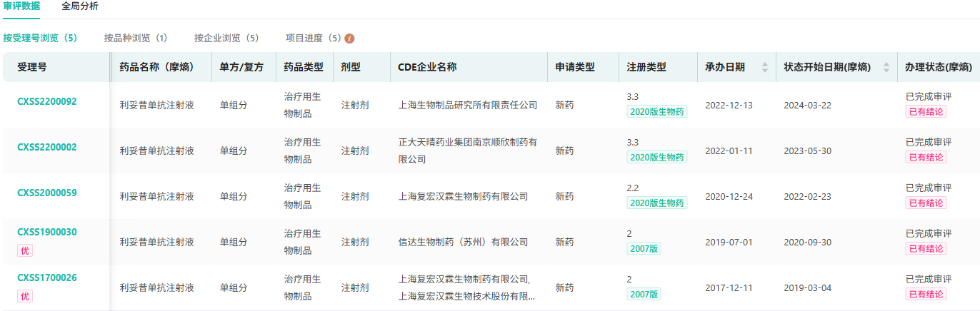Click 已有结论 tag in CXSS2200092 row
The width and height of the screenshot is (980, 311).
point(926,111)
